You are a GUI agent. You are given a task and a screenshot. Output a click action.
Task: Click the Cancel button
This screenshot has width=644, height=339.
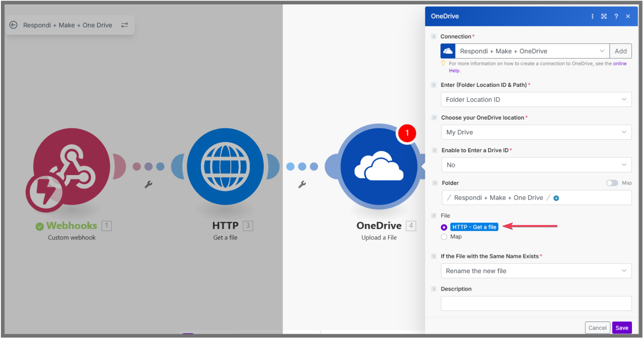597,328
